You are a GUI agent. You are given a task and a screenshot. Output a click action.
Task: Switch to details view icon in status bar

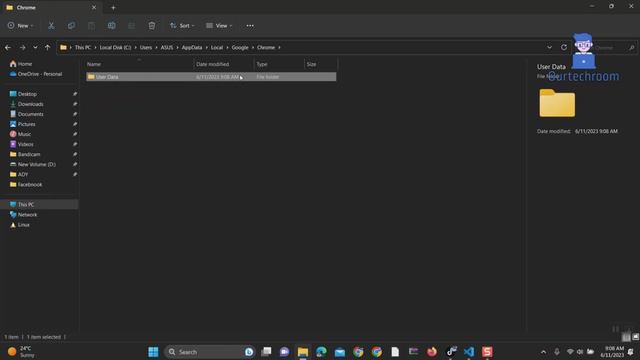(626, 337)
